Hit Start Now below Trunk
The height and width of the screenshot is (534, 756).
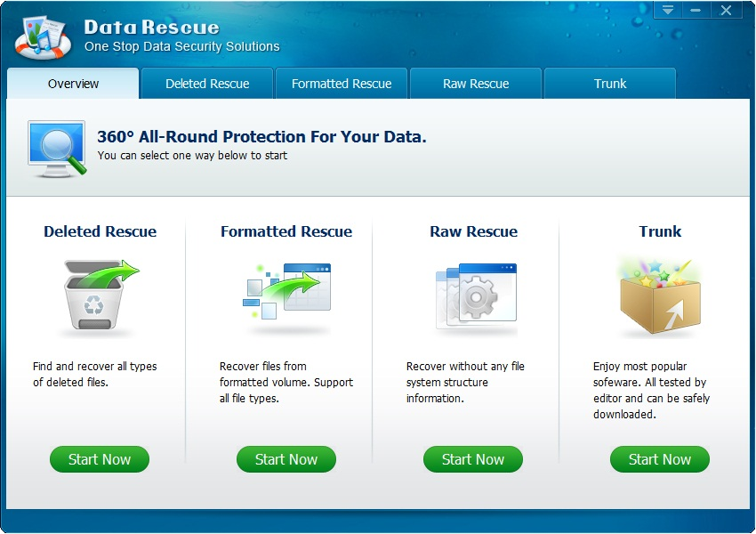click(660, 459)
